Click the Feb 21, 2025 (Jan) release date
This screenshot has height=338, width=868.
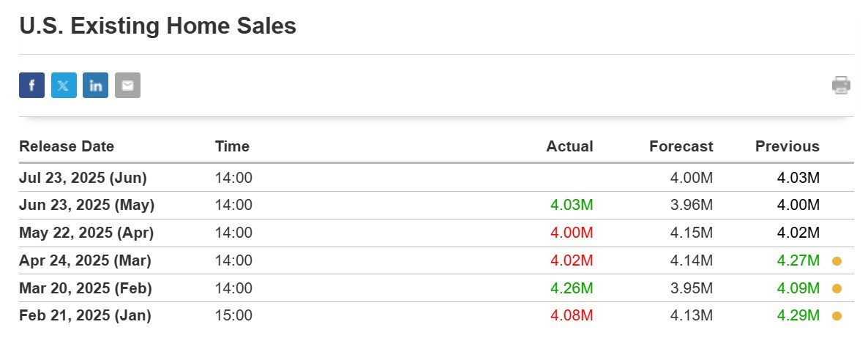pos(85,316)
